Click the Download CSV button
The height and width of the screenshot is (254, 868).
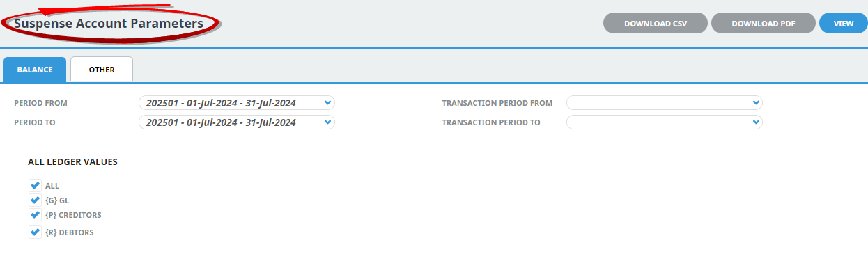click(655, 23)
